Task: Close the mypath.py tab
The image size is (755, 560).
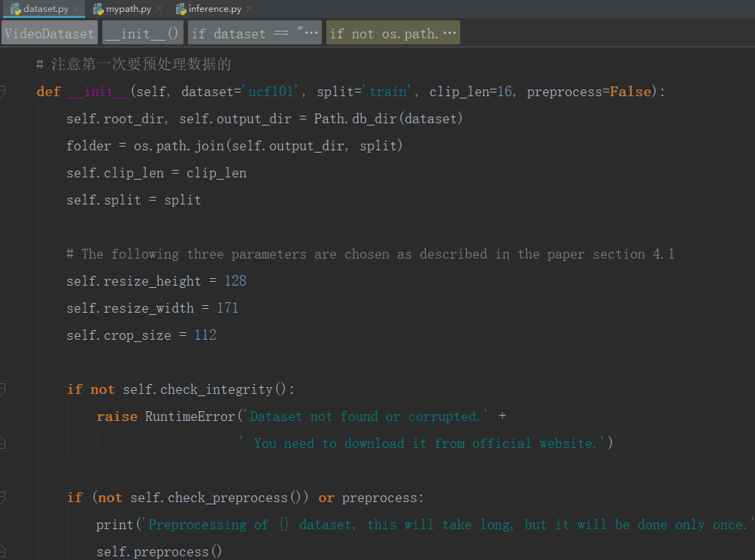Action: (159, 9)
